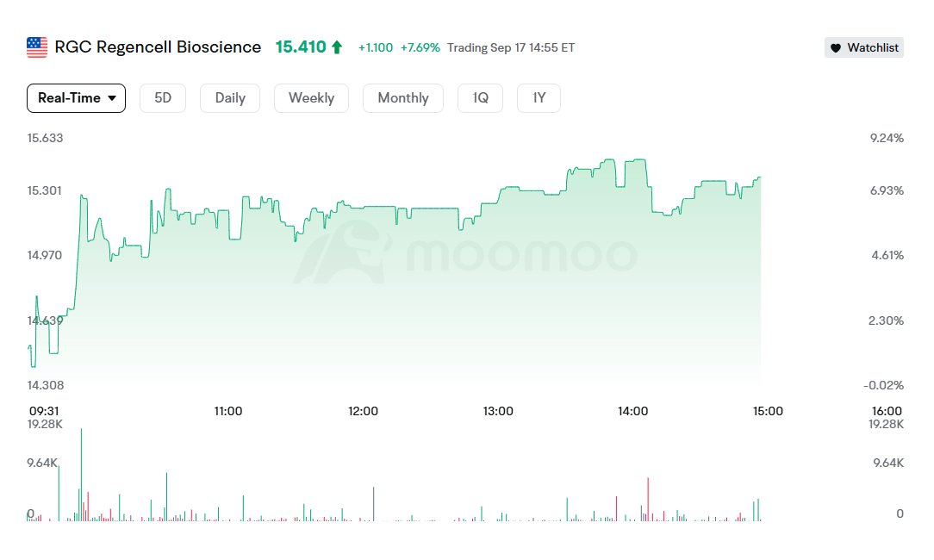Click the green up arrow beside price

point(336,47)
